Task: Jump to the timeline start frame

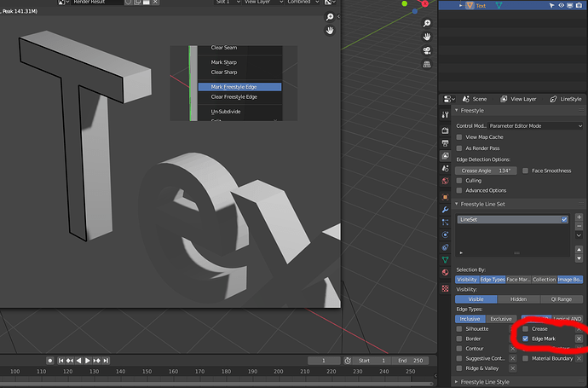Action: 61,361
